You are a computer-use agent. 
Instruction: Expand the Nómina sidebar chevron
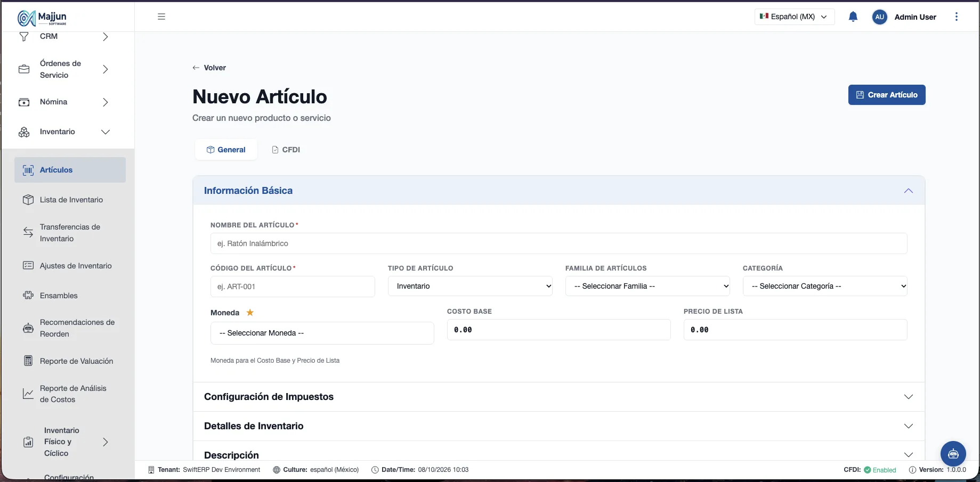(x=106, y=102)
